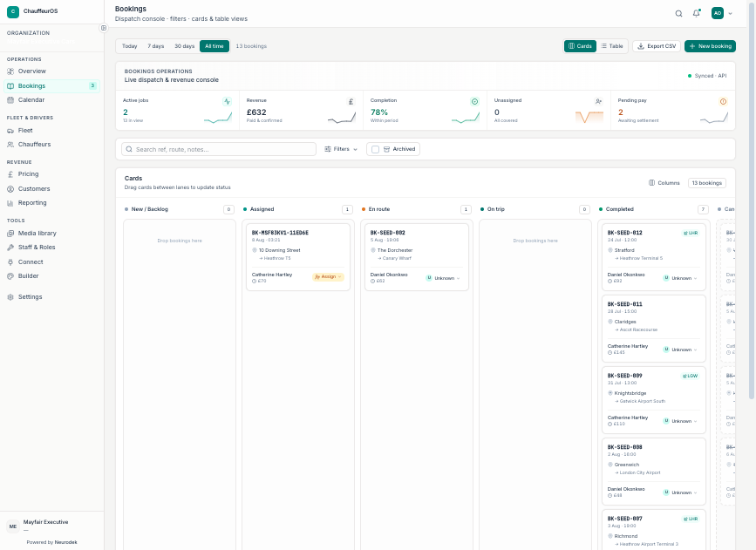This screenshot has height=550, width=756.
Task: Open Unknown dropdown on BK-SEED-002 card
Action: 443,278
